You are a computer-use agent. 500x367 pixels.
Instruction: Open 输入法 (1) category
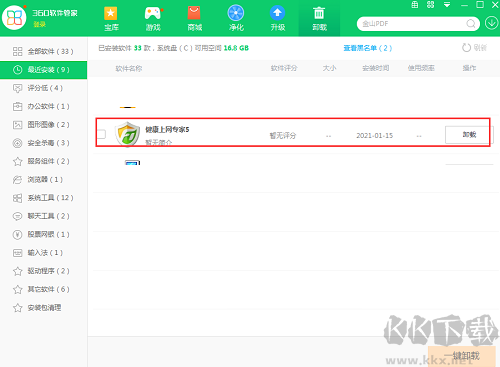pyautogui.click(x=43, y=253)
